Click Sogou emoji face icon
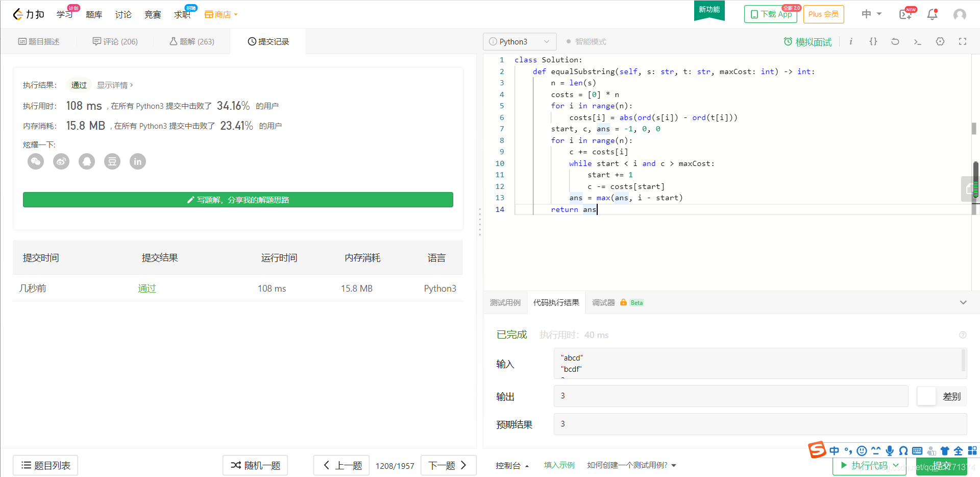This screenshot has height=477, width=980. (862, 450)
